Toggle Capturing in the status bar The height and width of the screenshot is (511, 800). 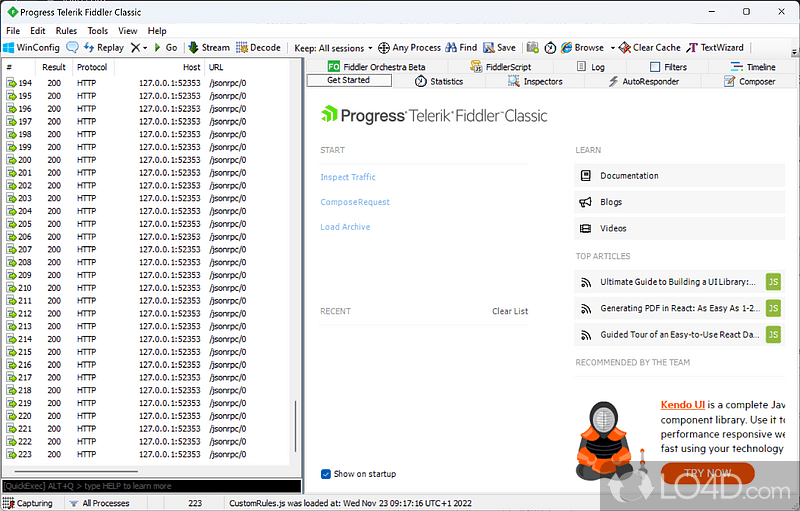tap(28, 503)
